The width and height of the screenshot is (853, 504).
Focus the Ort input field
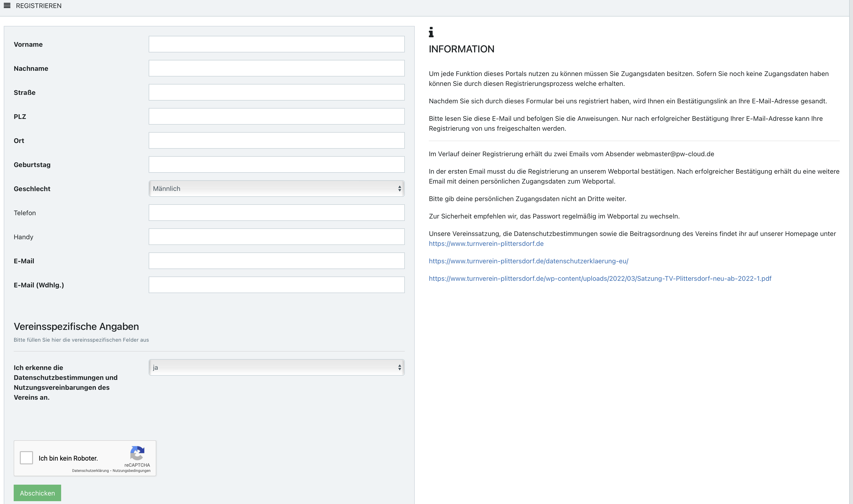(277, 140)
